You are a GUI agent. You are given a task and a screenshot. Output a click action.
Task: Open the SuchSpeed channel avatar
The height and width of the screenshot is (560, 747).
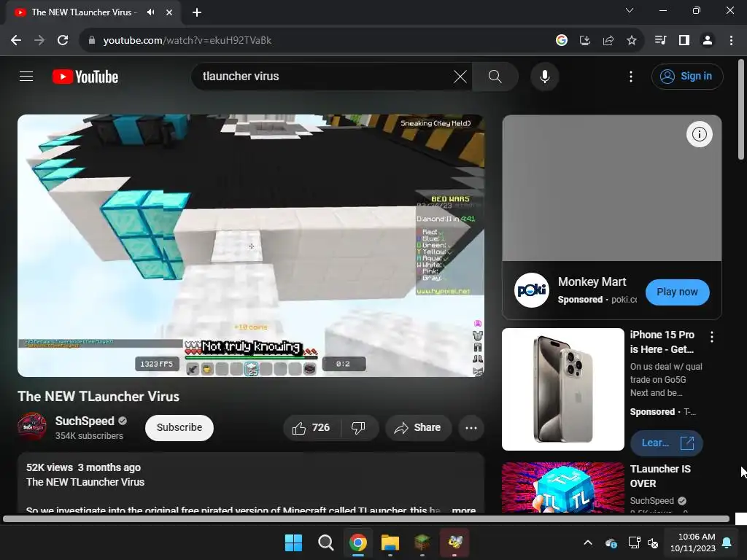tap(32, 427)
